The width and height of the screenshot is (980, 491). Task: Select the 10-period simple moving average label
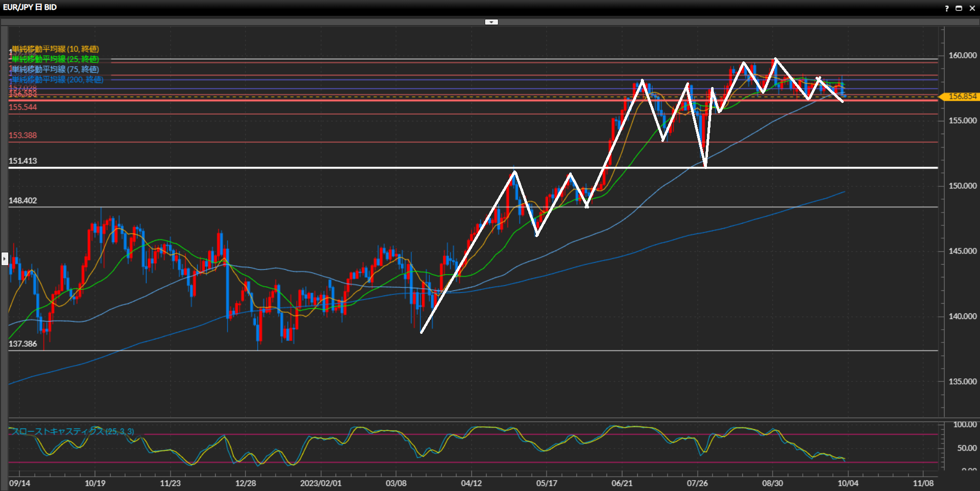pos(55,49)
